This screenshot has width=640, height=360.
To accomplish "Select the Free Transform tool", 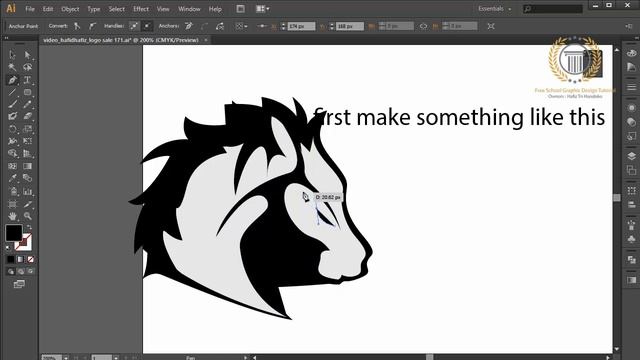I will point(27,141).
